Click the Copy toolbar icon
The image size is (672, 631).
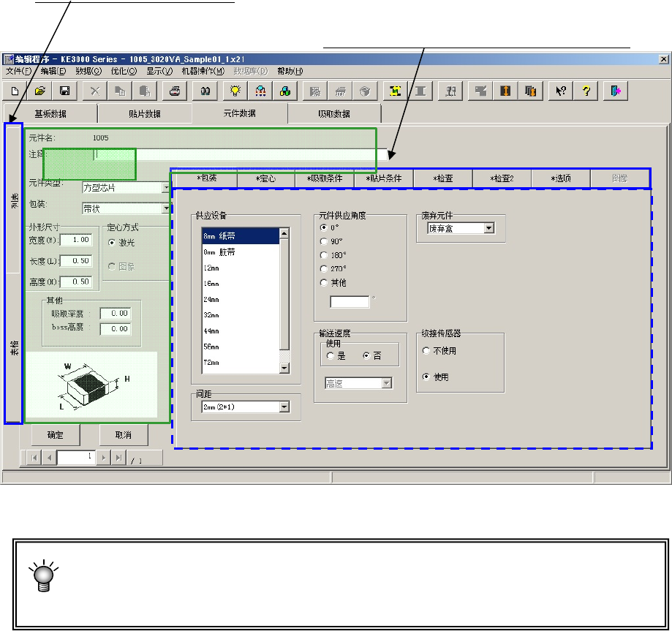[x=120, y=91]
